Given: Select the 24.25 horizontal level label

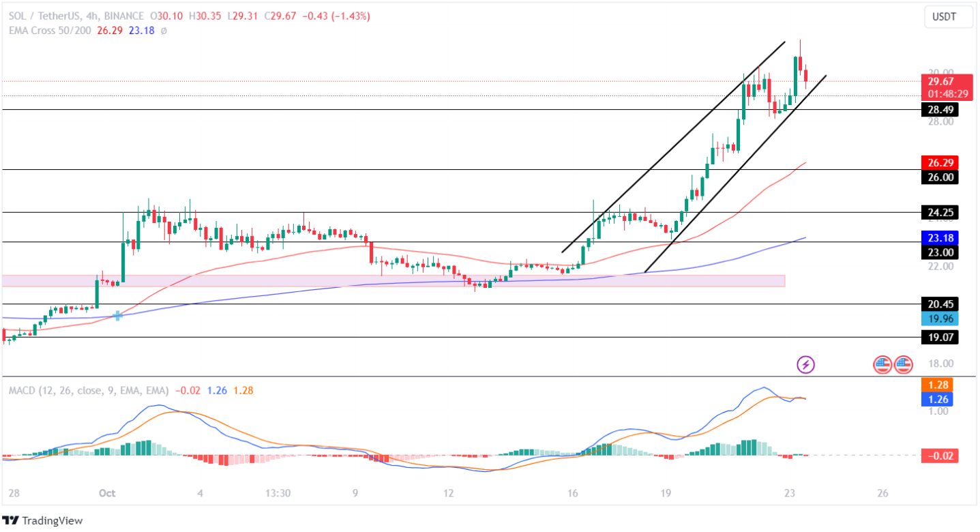Looking at the screenshot, I should (940, 213).
